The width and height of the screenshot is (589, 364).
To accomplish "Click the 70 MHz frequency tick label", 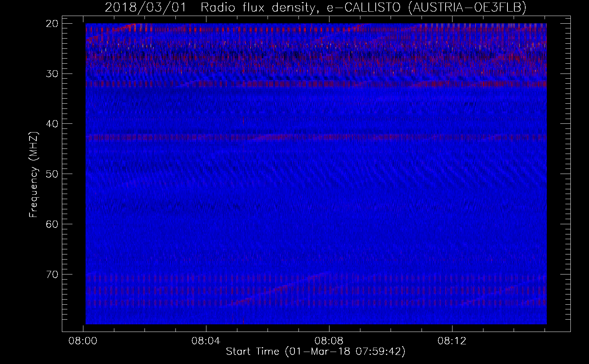I will pyautogui.click(x=52, y=274).
